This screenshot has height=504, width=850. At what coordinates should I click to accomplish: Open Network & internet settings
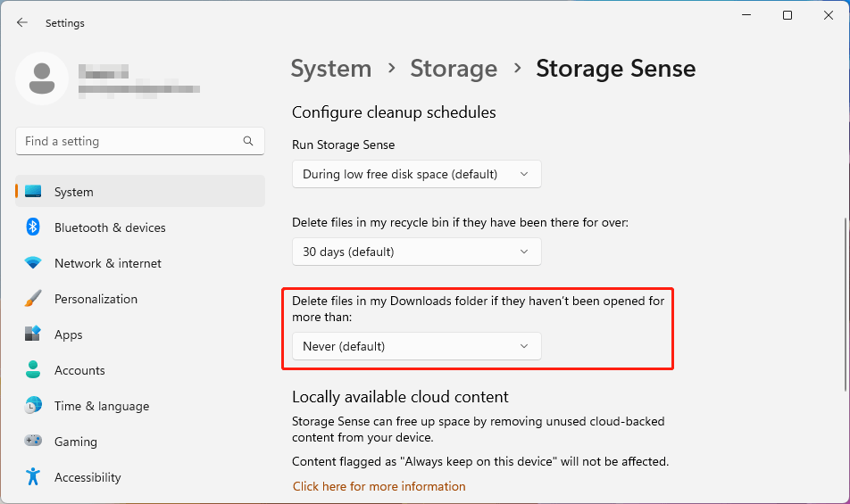coord(140,263)
